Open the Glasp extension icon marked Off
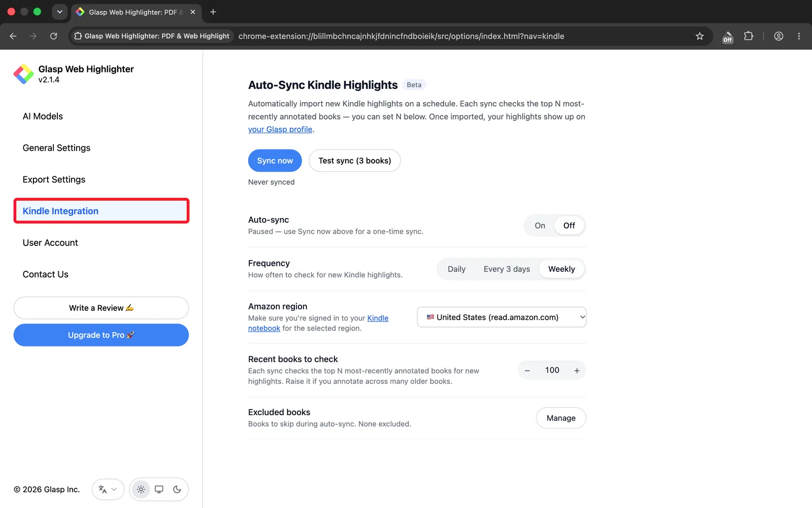The width and height of the screenshot is (812, 508). [728, 37]
